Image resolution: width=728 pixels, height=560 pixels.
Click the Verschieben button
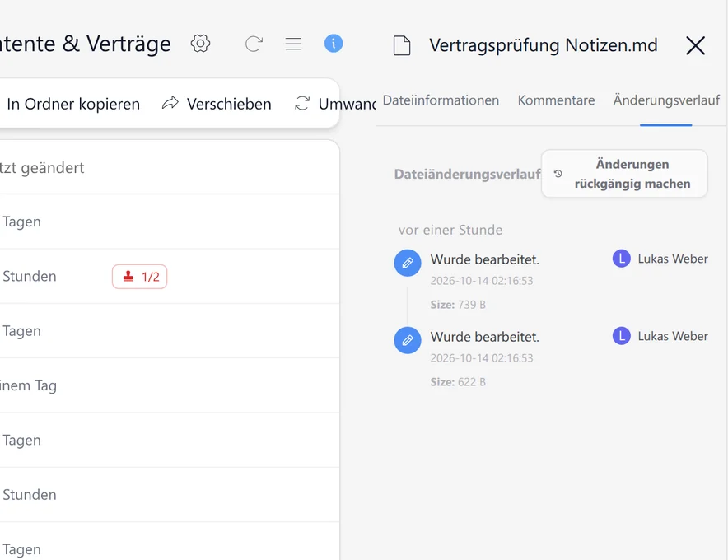(217, 104)
